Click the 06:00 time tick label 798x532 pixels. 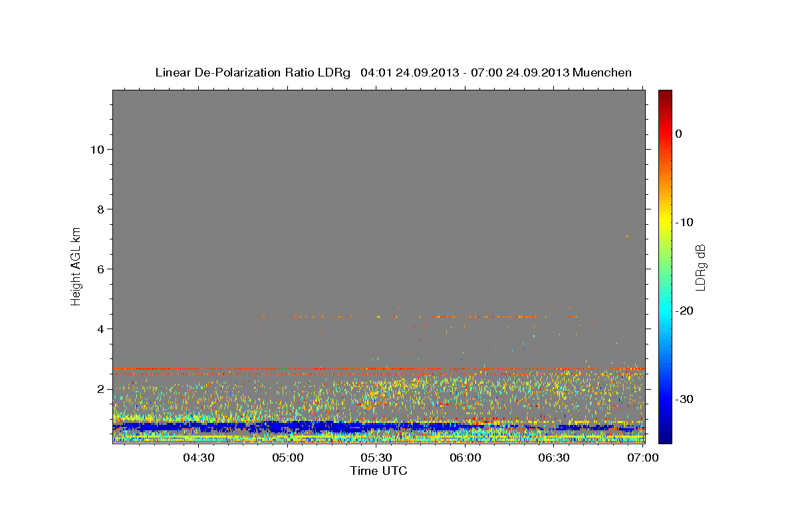(465, 458)
